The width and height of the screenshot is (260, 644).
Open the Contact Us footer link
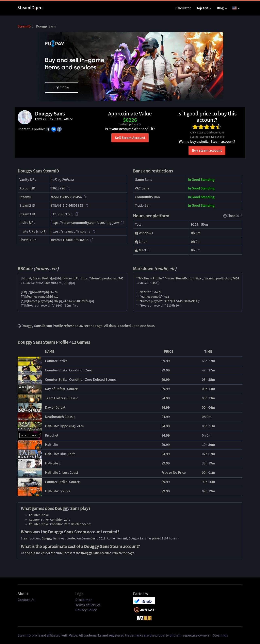pyautogui.click(x=26, y=600)
